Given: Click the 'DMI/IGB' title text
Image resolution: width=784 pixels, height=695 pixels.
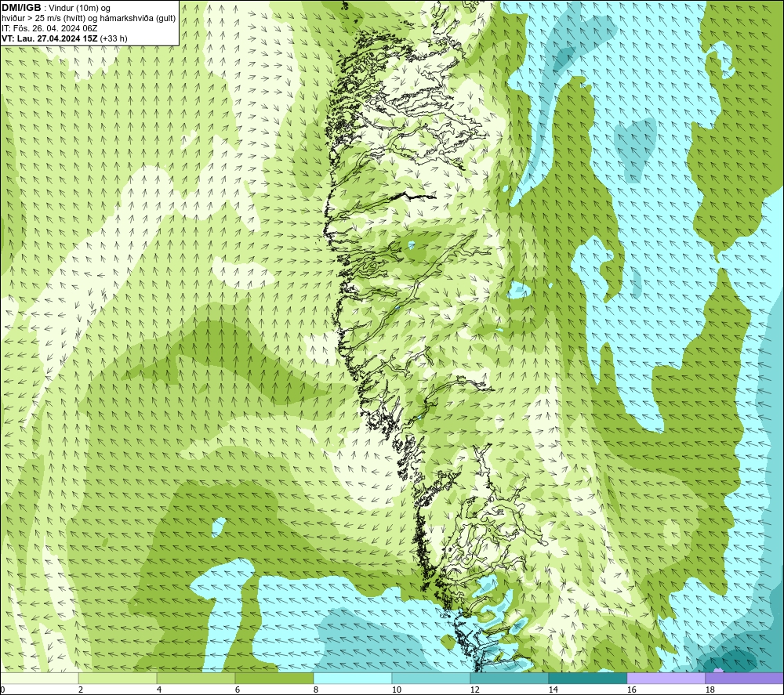Looking at the screenshot, I should coord(21,8).
